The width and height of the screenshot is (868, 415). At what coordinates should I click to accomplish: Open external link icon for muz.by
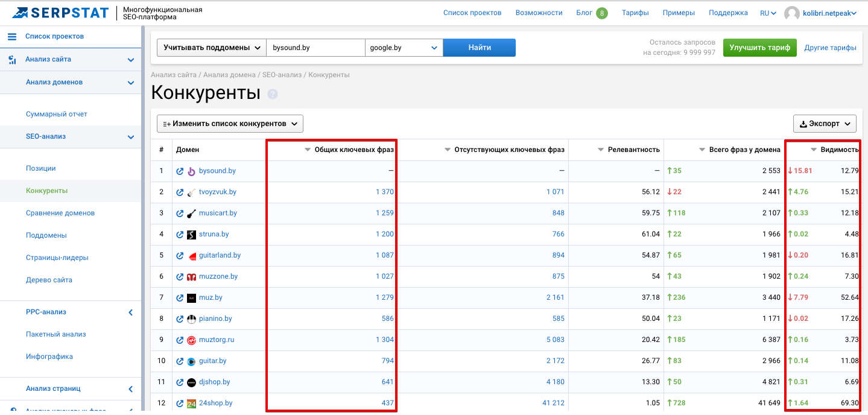coord(180,298)
